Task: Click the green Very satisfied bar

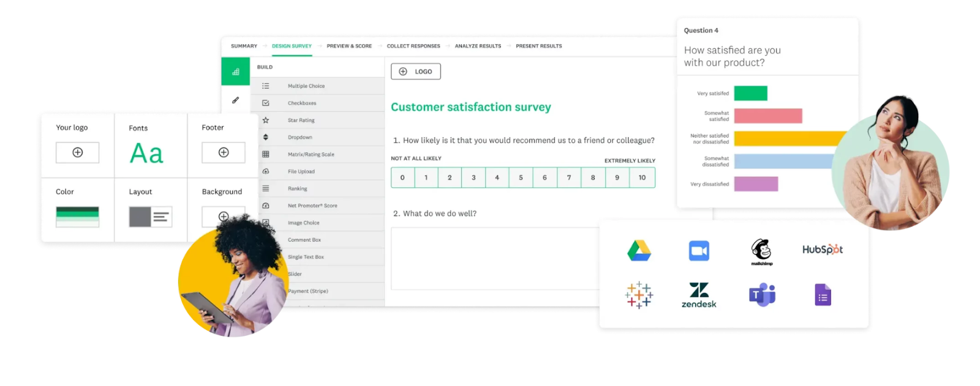Action: (x=750, y=93)
